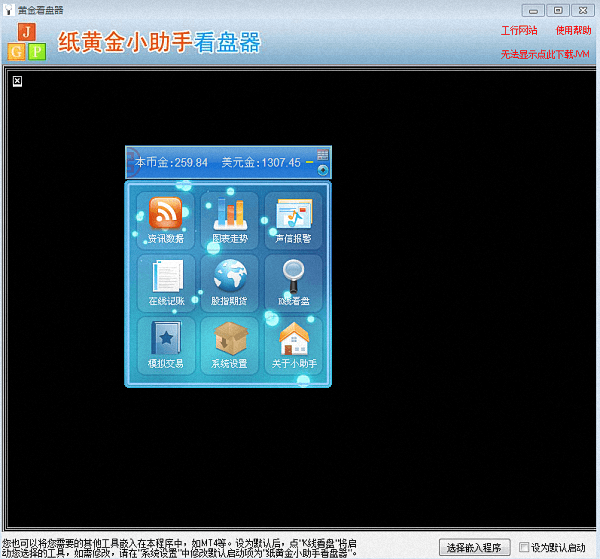The width and height of the screenshot is (600, 559).
Task: Click the grid icon on price bar
Action: pyautogui.click(x=322, y=155)
